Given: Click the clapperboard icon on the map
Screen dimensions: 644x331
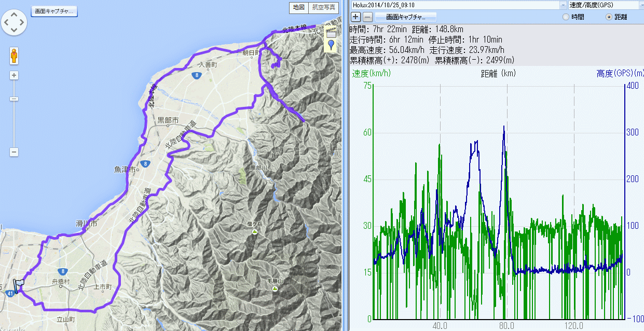Looking at the screenshot, I should [331, 32].
